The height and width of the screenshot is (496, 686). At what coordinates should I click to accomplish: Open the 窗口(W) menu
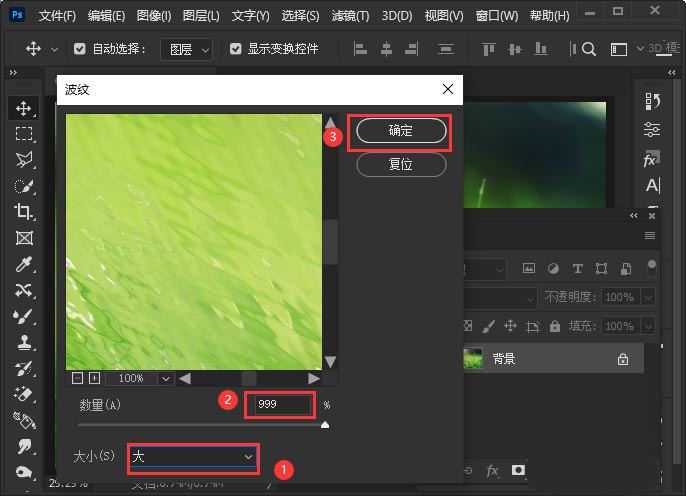pyautogui.click(x=497, y=16)
